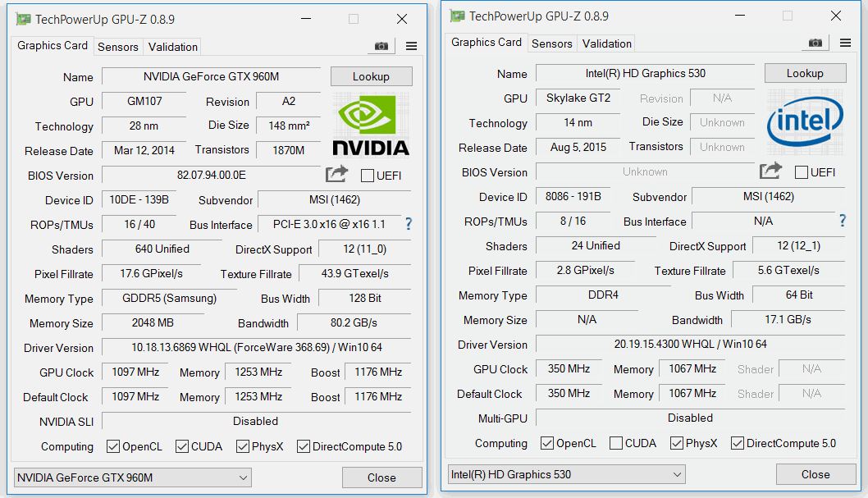Screen dimensions: 868x498
Task: Click the BIOS share/export icon in NVIDIA window
Action: pyautogui.click(x=336, y=174)
